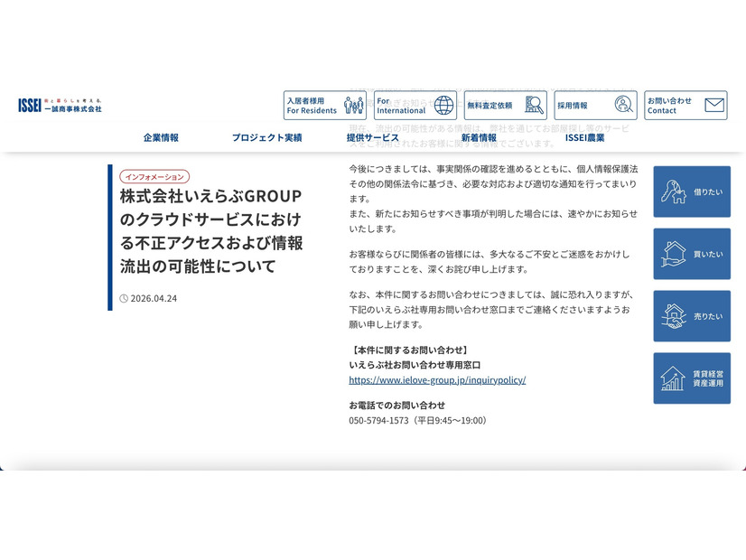Open 新着情報 menu item

click(x=479, y=137)
